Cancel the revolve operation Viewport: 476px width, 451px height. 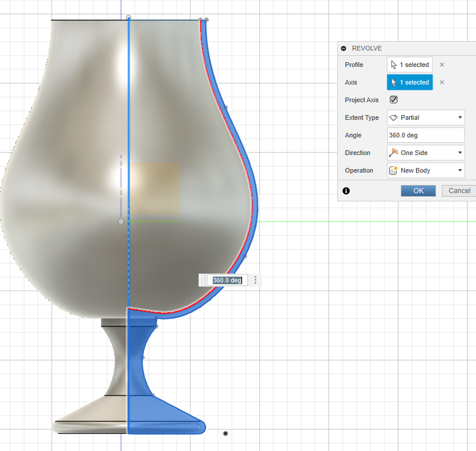(459, 191)
